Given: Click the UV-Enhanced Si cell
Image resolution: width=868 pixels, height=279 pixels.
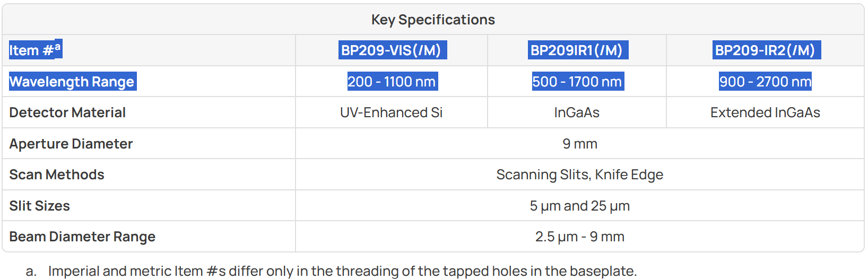Looking at the screenshot, I should (x=392, y=112).
